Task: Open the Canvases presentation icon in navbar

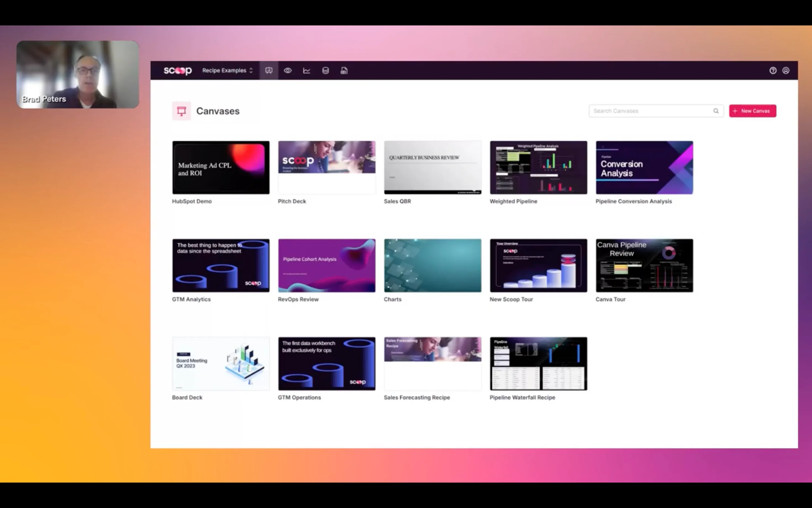Action: (x=268, y=70)
